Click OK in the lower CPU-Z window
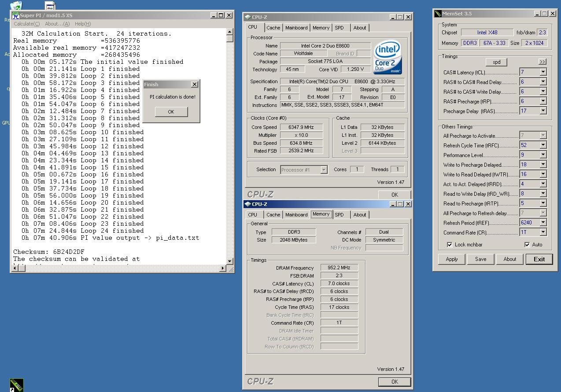This screenshot has width=561, height=392. point(394,382)
